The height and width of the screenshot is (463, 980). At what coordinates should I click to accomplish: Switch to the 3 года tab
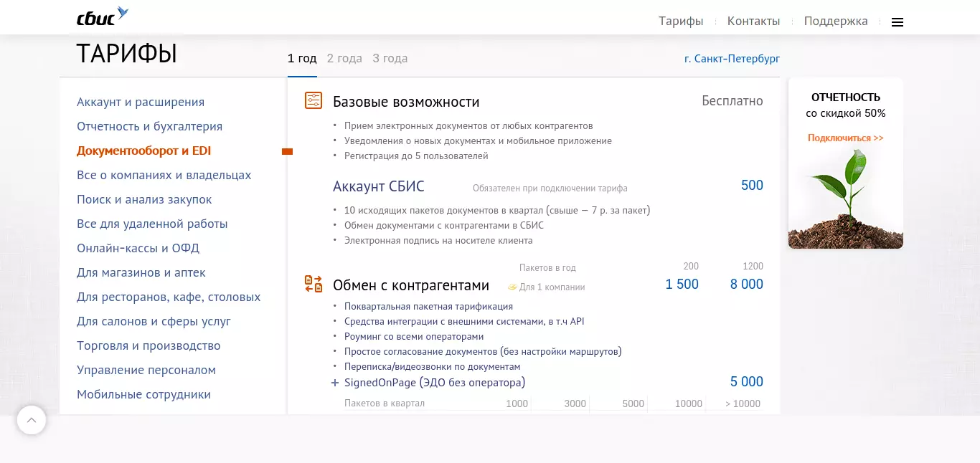390,58
